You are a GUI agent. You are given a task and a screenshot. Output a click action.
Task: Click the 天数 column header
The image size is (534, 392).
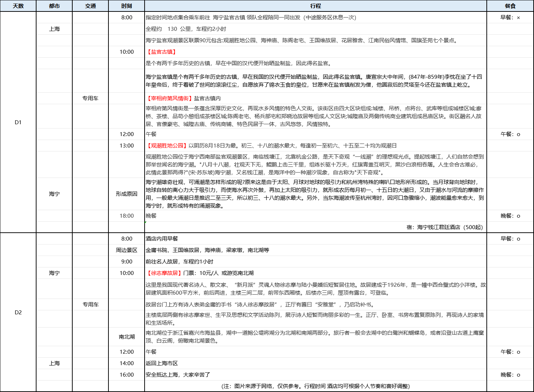point(18,6)
